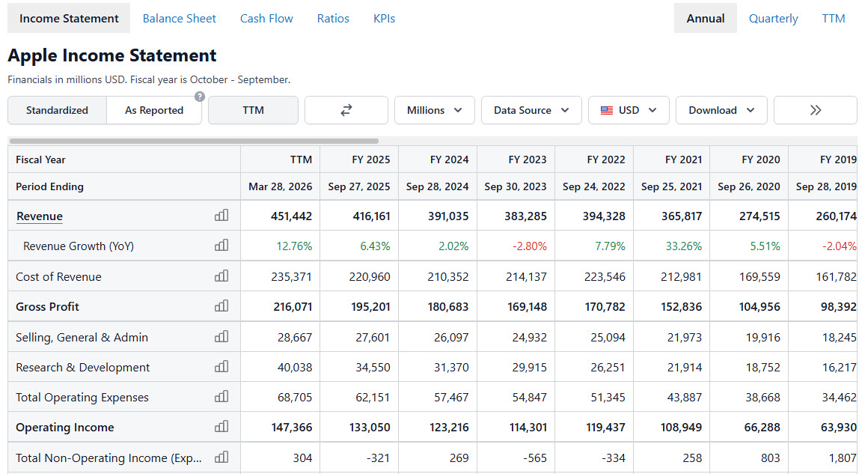The image size is (868, 474).
Task: Open the Cash Flow tab
Action: [x=266, y=18]
